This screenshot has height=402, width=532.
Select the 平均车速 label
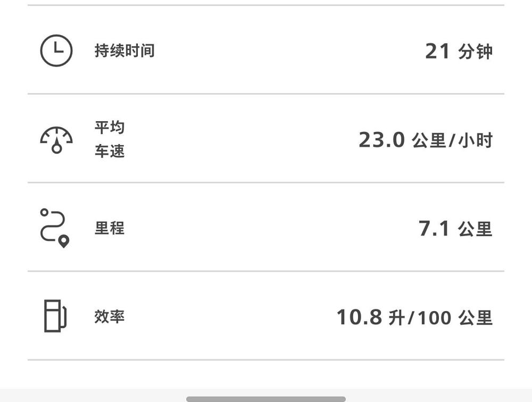pyautogui.click(x=110, y=139)
